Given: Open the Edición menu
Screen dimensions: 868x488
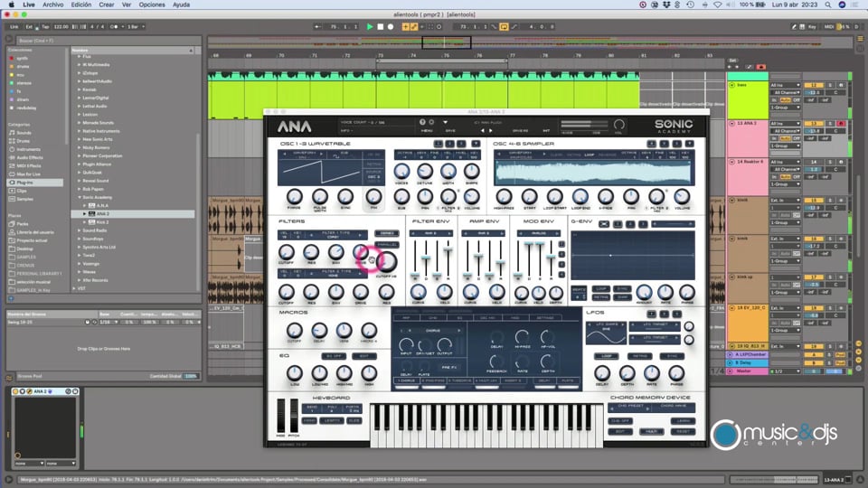Looking at the screenshot, I should click(81, 5).
